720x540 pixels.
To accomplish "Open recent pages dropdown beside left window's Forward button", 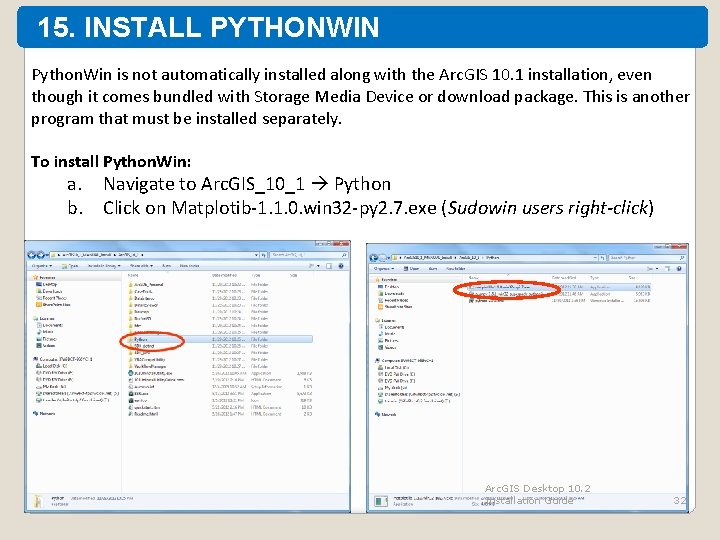I will point(47,255).
